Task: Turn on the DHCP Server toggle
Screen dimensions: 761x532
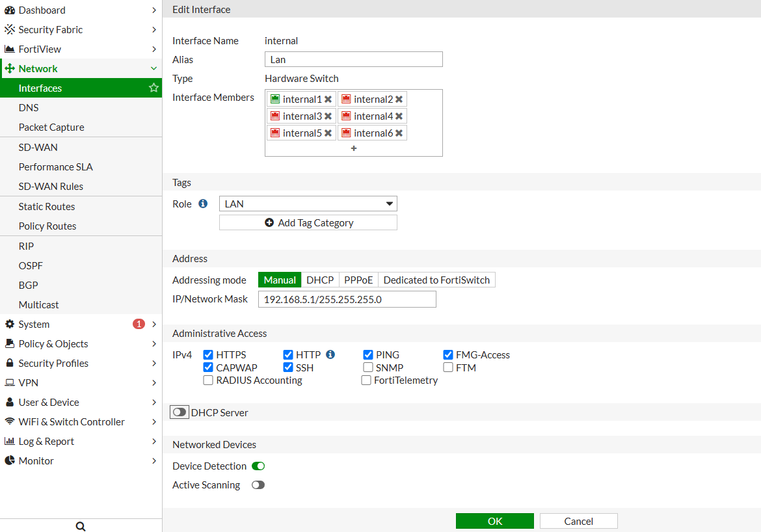Action: coord(180,412)
